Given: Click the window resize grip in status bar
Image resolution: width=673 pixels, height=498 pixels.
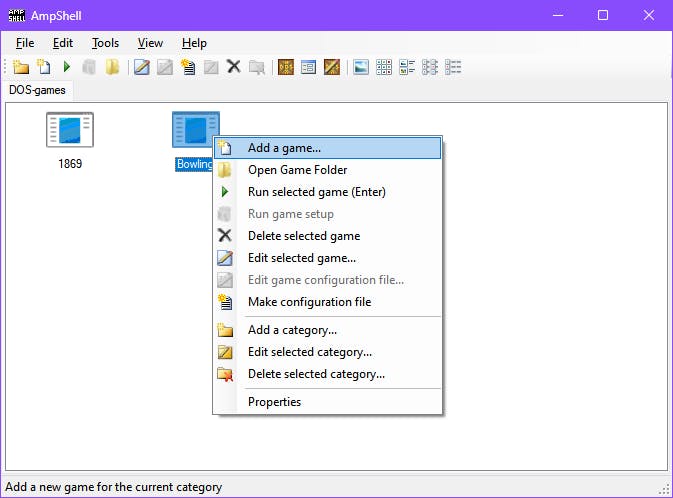Looking at the screenshot, I should coord(664,489).
